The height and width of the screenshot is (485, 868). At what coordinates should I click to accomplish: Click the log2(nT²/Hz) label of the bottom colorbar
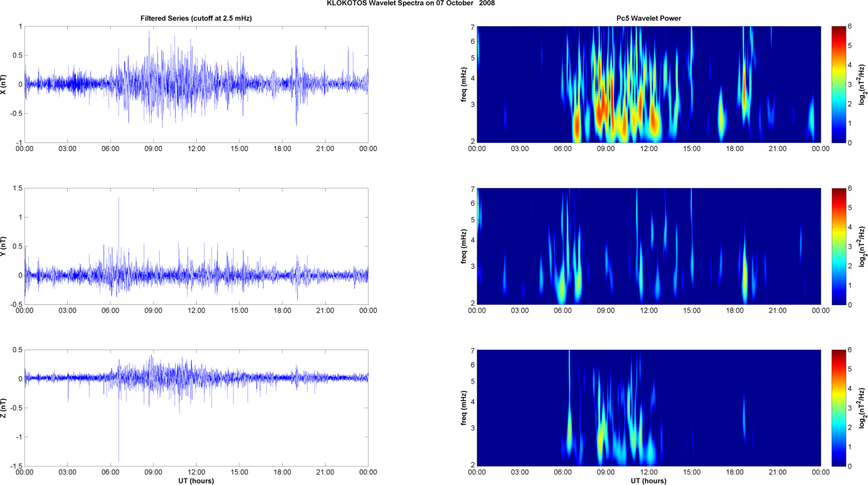(863, 408)
